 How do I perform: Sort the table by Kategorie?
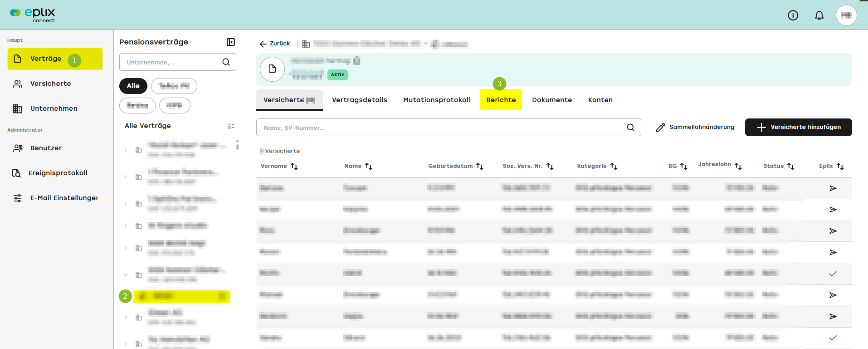(614, 167)
